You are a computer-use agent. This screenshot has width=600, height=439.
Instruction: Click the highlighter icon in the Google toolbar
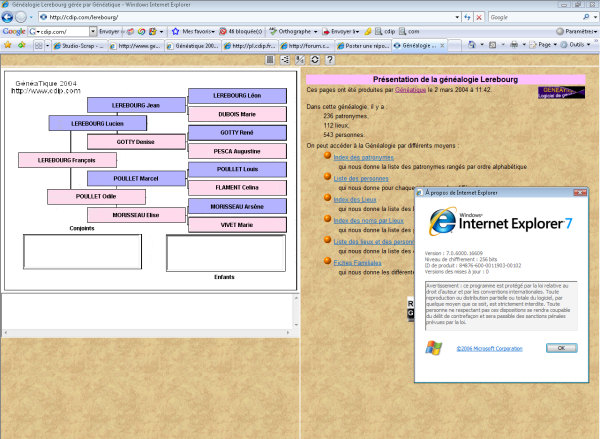click(x=368, y=31)
